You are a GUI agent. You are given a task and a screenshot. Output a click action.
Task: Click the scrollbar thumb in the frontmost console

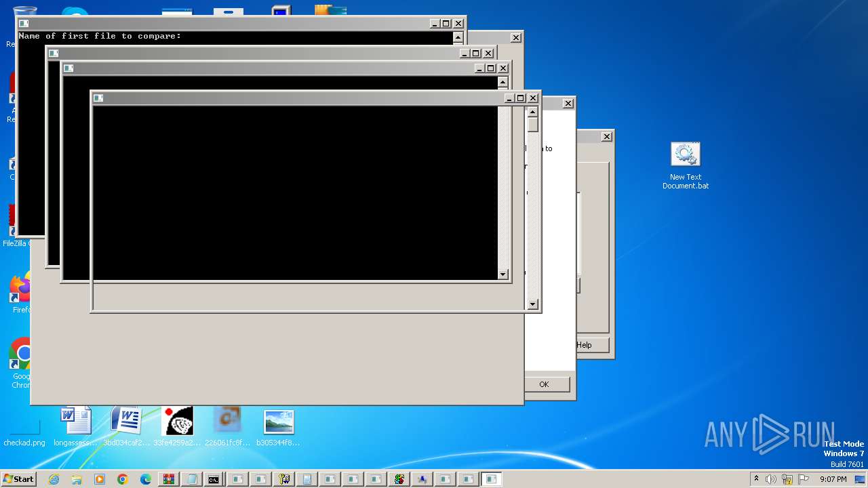(x=533, y=125)
